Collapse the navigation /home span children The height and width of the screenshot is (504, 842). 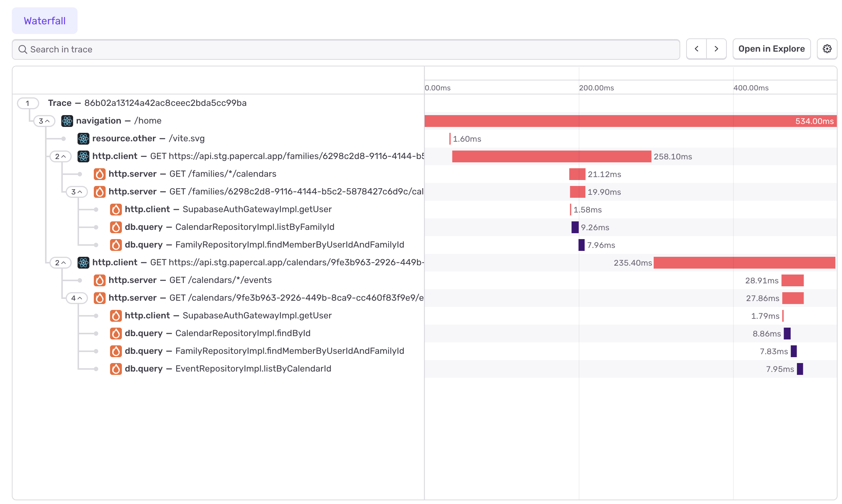click(x=44, y=121)
